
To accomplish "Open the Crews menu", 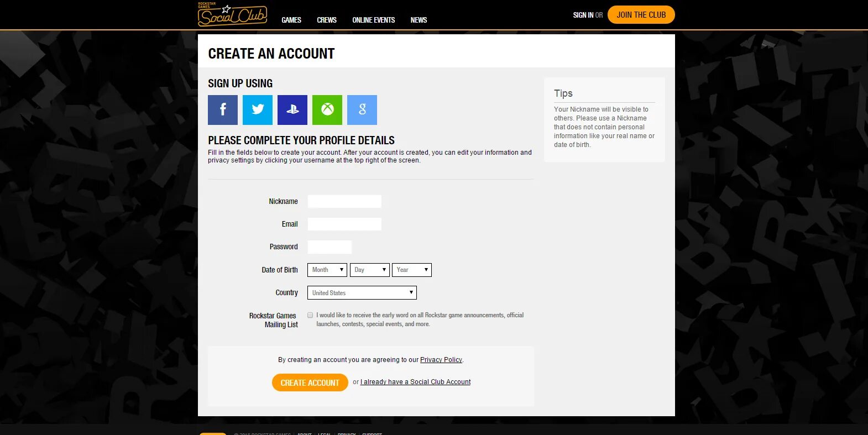I will (x=327, y=20).
